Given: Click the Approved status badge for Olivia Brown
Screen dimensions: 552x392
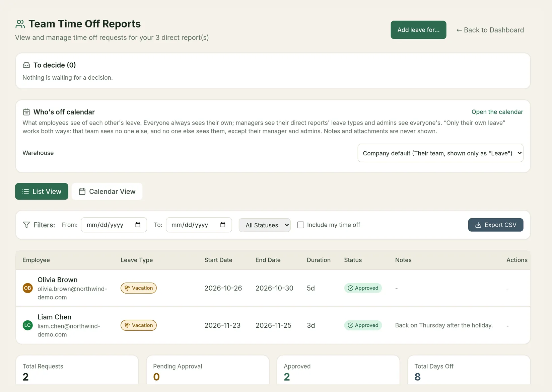Looking at the screenshot, I should (x=363, y=288).
